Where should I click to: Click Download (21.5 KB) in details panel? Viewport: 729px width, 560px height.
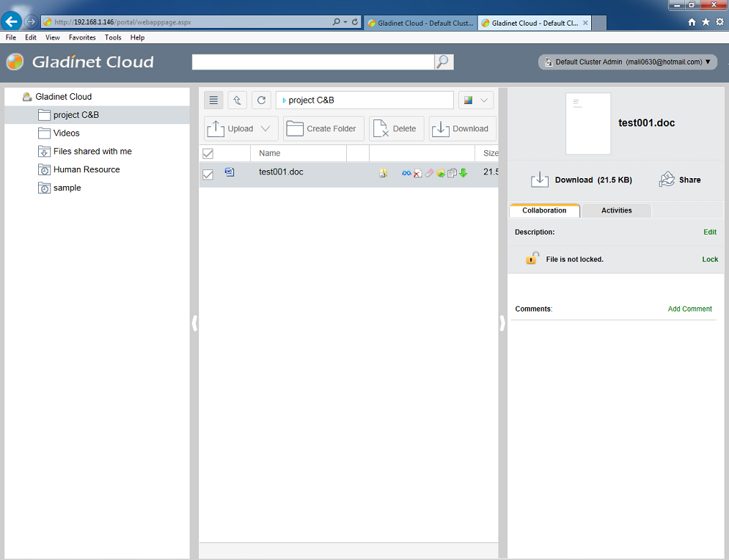coord(593,180)
